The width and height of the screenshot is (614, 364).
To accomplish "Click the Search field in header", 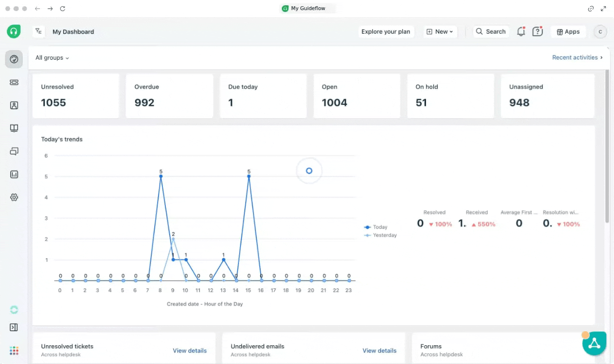I will tap(491, 32).
